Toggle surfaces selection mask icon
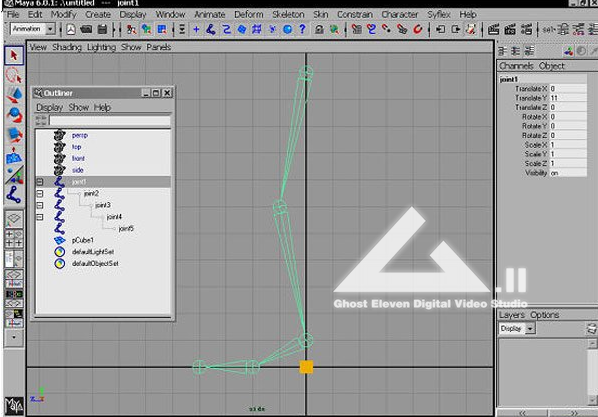The image size is (598, 417). click(x=242, y=29)
